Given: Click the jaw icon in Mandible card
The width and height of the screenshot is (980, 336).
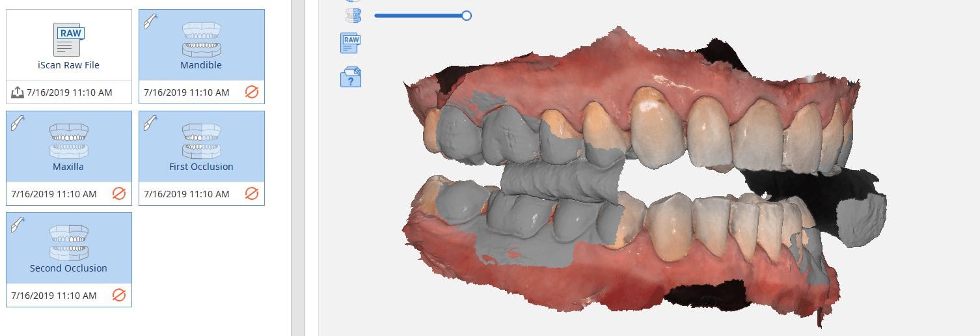Looking at the screenshot, I should [201, 40].
